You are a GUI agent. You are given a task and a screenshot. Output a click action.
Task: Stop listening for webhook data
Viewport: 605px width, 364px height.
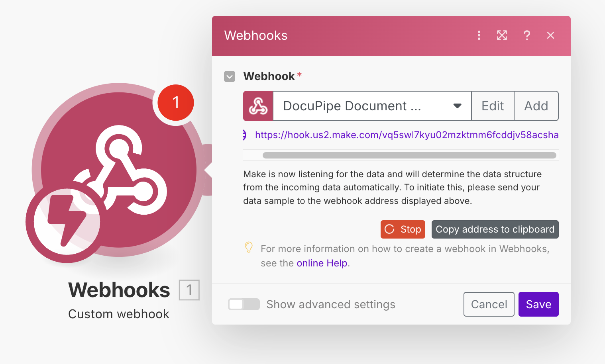(403, 229)
